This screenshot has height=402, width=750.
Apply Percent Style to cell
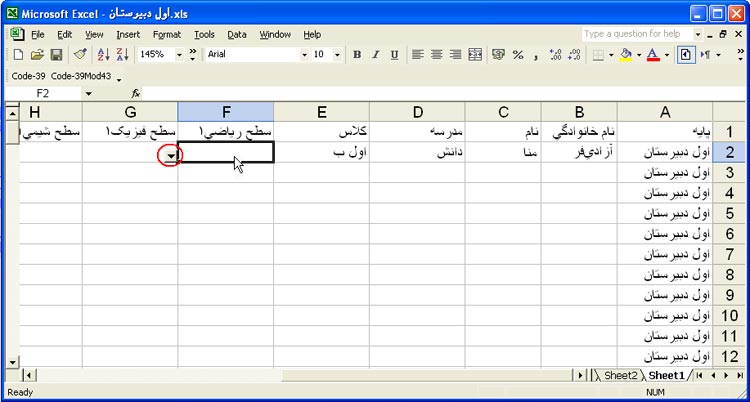point(518,54)
